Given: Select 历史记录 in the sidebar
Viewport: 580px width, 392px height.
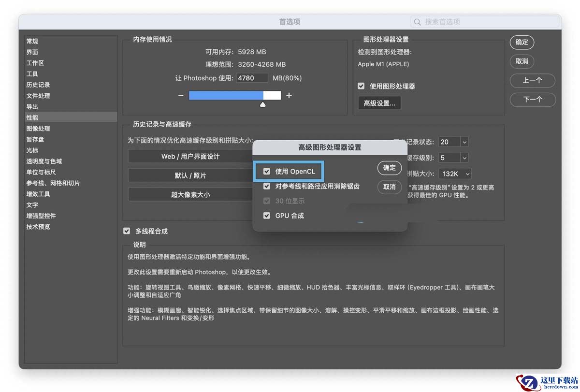Looking at the screenshot, I should tap(38, 85).
